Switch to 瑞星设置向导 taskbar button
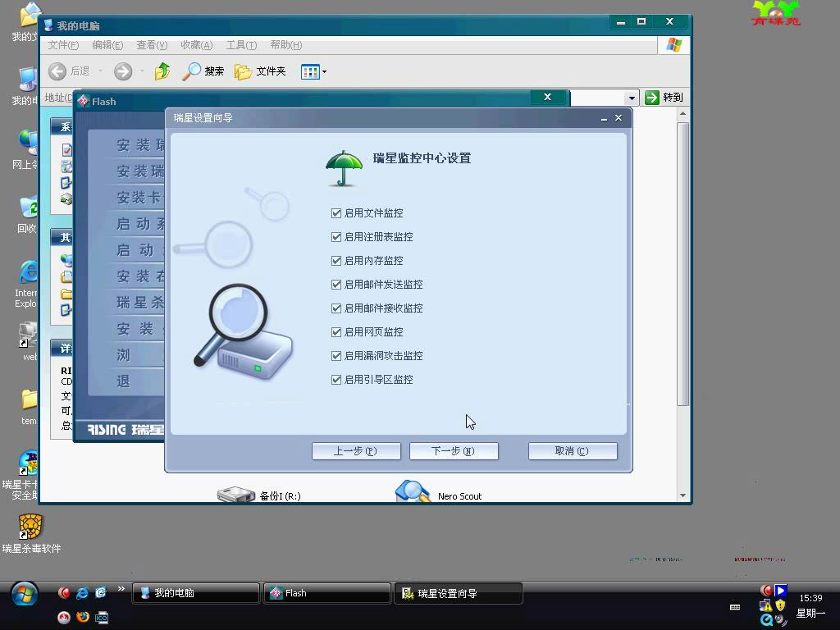Screen dimensions: 840x630 tap(458, 593)
